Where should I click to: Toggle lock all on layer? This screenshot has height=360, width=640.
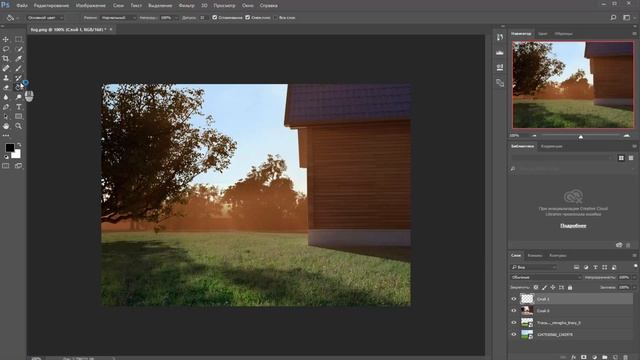tap(570, 287)
